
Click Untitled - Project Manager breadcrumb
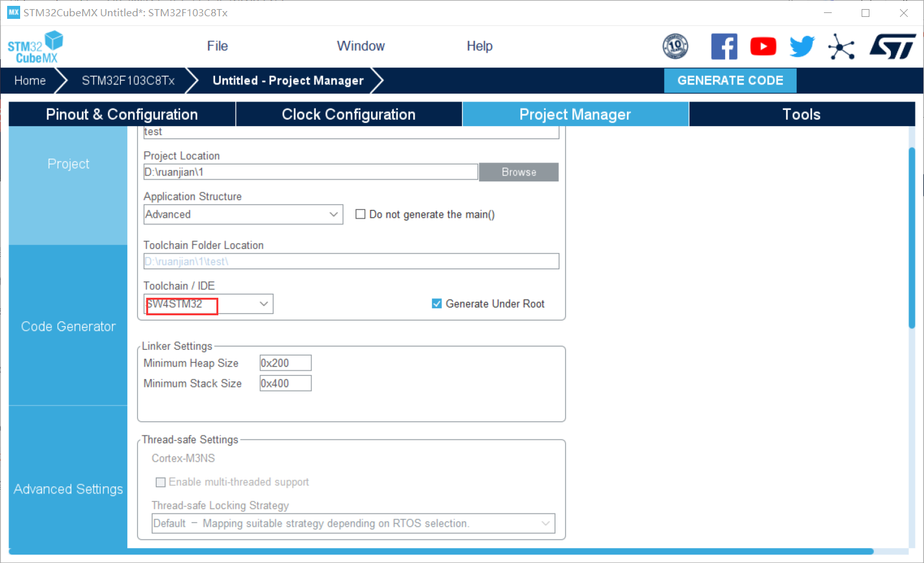coord(288,81)
